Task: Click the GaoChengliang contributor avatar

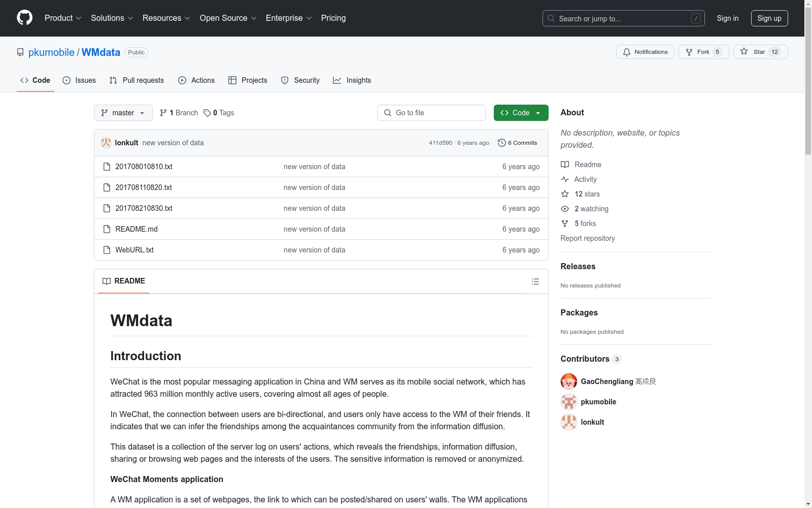Action: (x=568, y=382)
